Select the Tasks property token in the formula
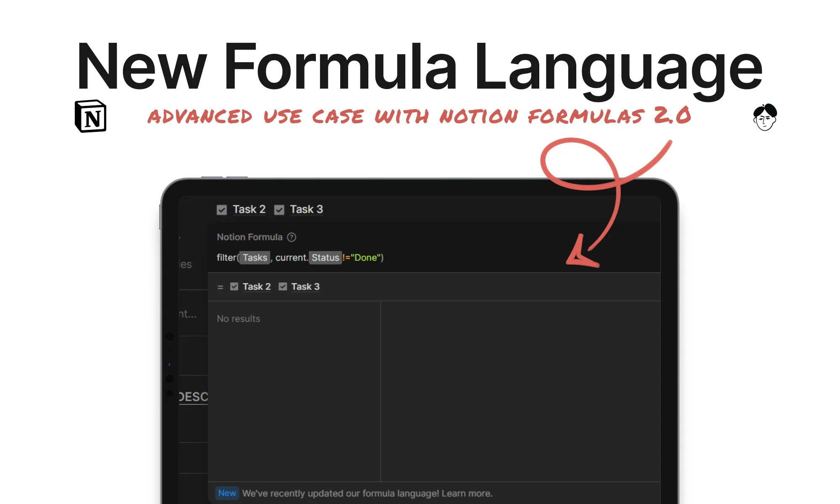 pyautogui.click(x=255, y=257)
